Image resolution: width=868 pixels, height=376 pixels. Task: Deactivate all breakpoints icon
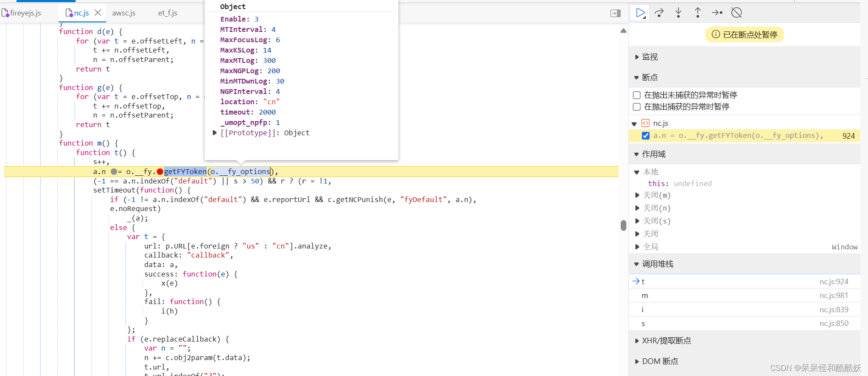(737, 13)
